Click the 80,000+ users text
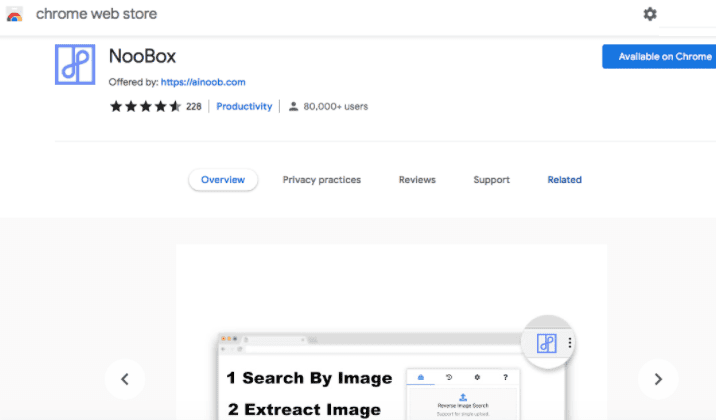The height and width of the screenshot is (420, 716). [x=336, y=106]
